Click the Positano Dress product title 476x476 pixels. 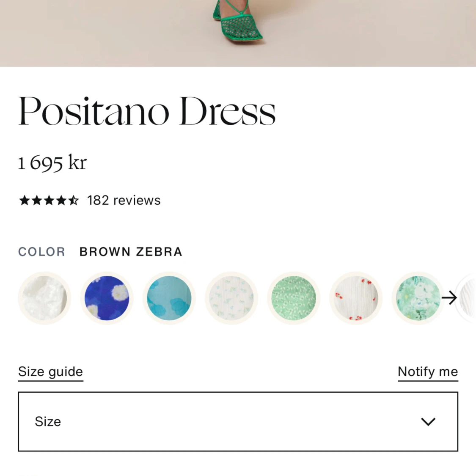(147, 111)
